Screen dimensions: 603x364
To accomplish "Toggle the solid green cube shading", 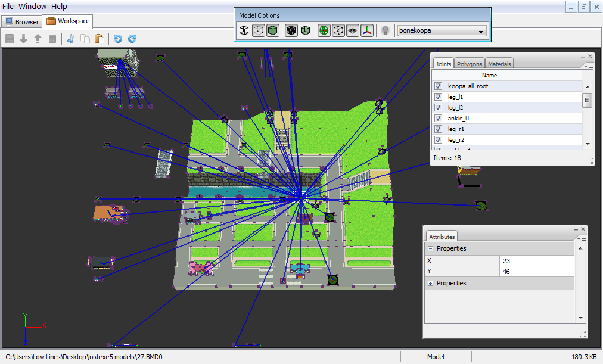I will pyautogui.click(x=273, y=30).
